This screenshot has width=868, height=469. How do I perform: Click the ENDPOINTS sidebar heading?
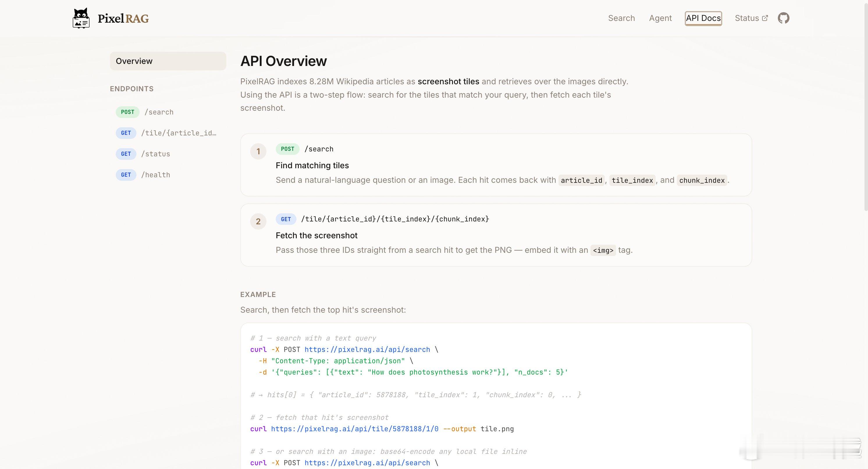coord(131,89)
